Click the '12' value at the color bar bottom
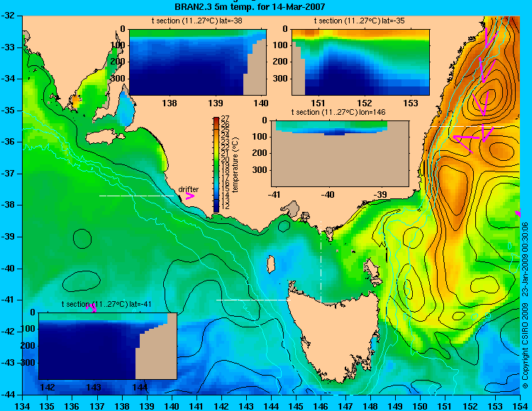This screenshot has width=532, height=411. (226, 206)
